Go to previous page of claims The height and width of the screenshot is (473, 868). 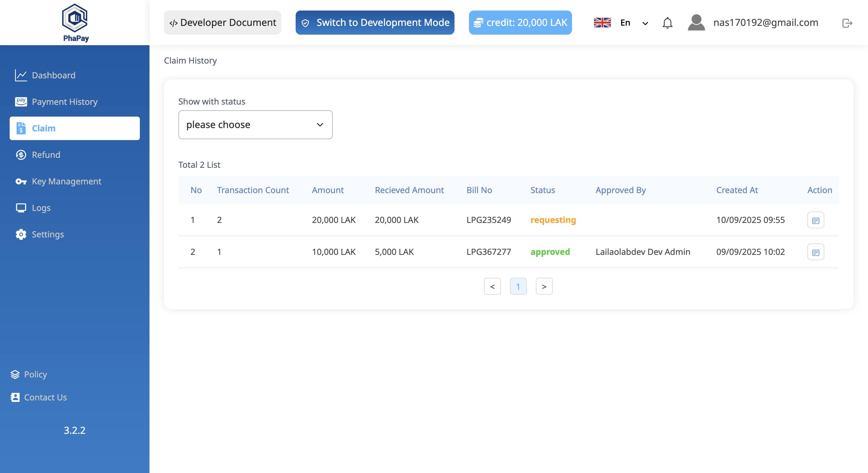[492, 286]
